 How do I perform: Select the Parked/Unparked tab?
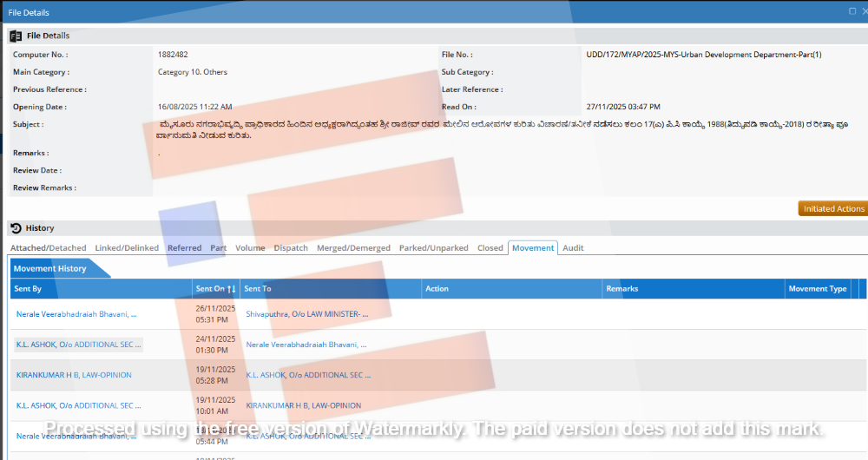pyautogui.click(x=433, y=248)
